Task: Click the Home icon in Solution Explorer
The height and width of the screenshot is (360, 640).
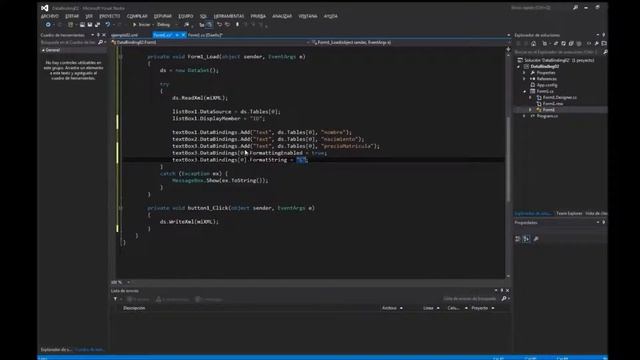Action: point(533,43)
